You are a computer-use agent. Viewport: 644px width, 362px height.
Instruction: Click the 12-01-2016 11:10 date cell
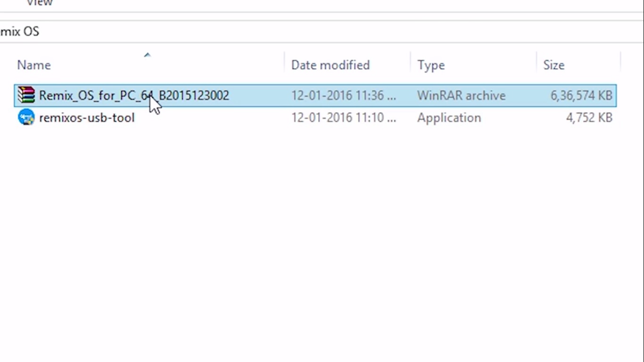click(x=344, y=117)
